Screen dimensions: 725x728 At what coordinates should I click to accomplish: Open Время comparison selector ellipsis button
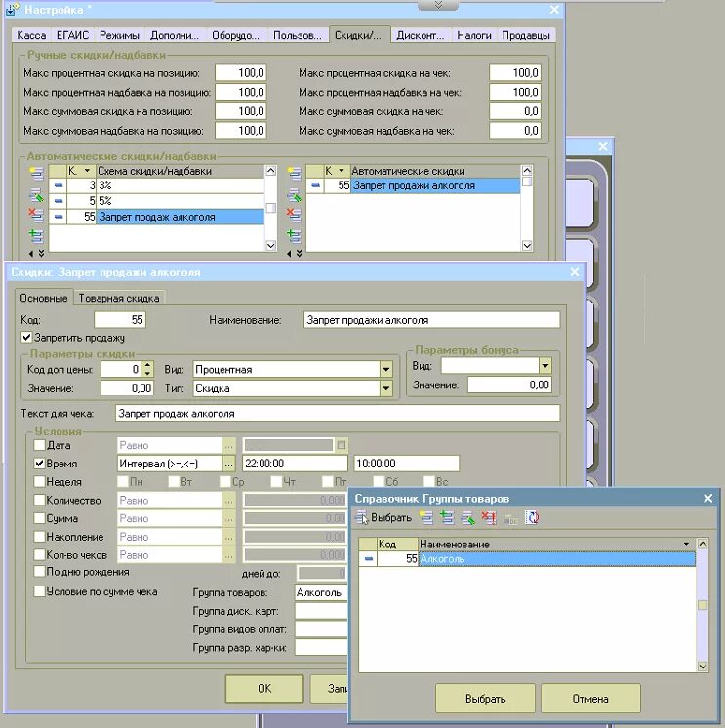(229, 464)
